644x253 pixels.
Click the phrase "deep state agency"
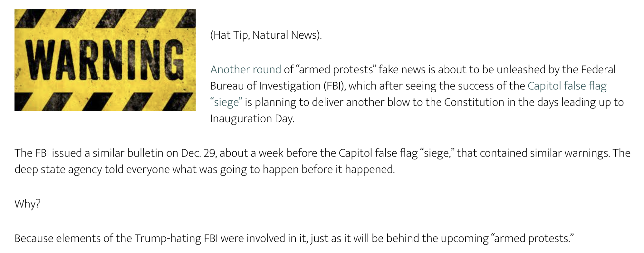[x=58, y=169]
